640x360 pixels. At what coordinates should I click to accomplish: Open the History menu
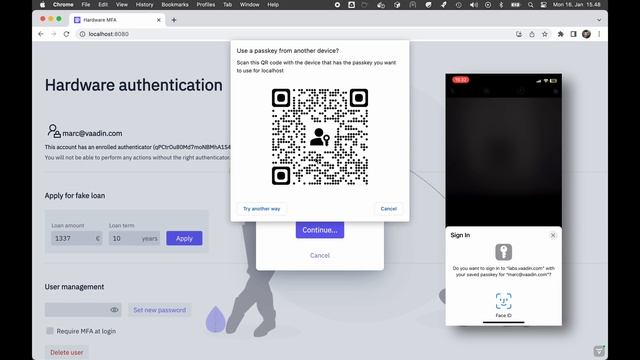click(x=144, y=5)
